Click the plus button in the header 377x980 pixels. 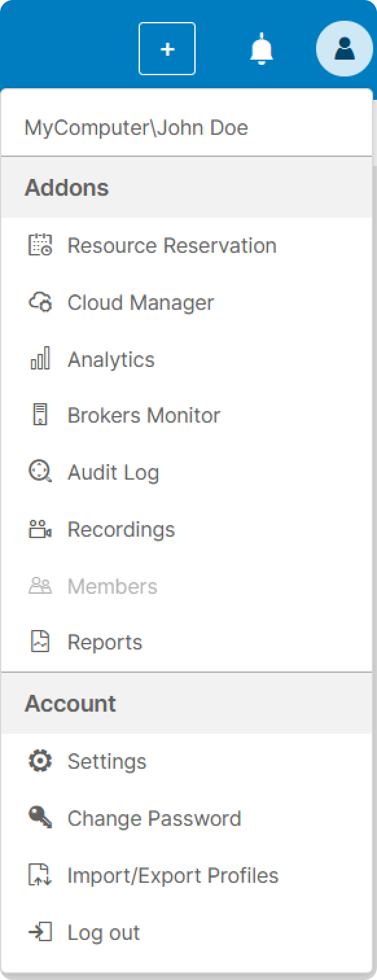click(x=167, y=49)
